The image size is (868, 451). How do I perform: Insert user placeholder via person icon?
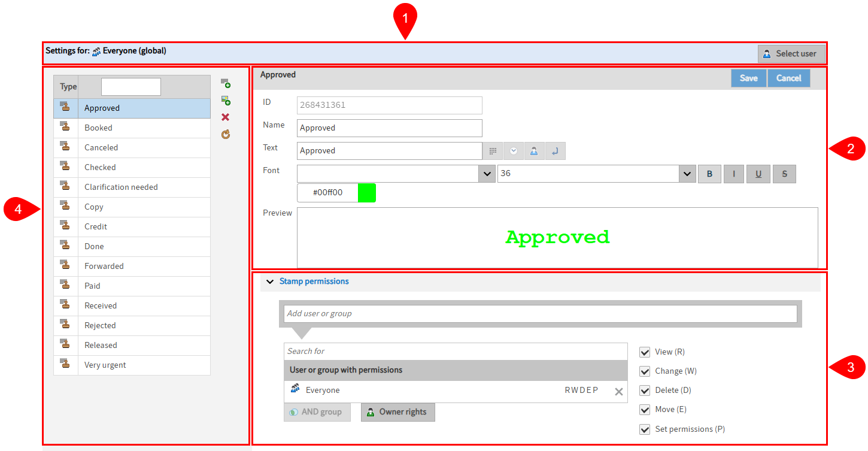pos(534,151)
